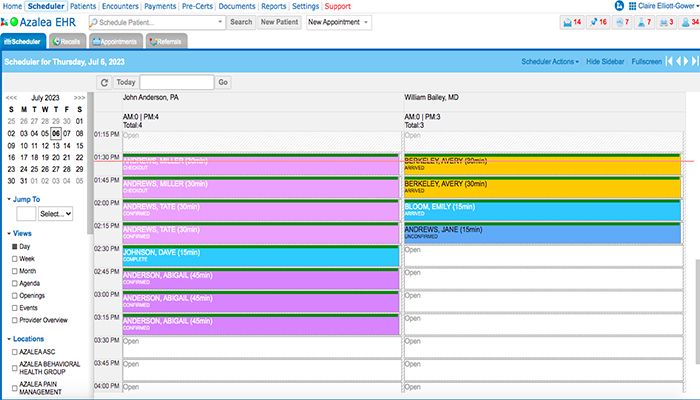
Task: Expand the New Appointment dropdown
Action: click(x=338, y=22)
